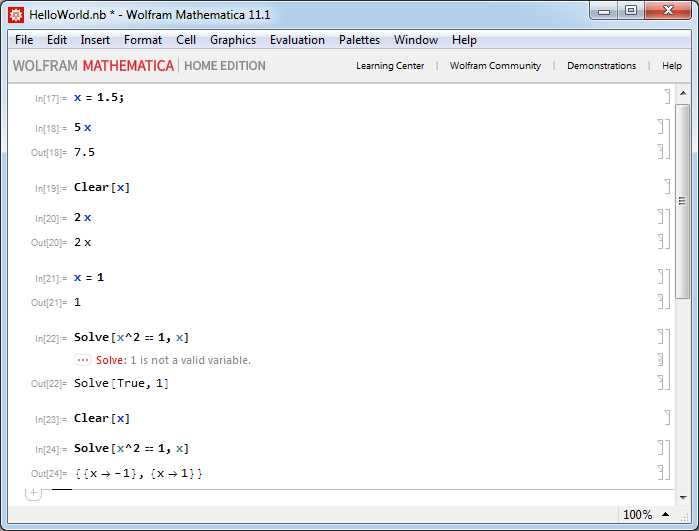Open the Palettes menu
The height and width of the screenshot is (531, 699).
[359, 40]
